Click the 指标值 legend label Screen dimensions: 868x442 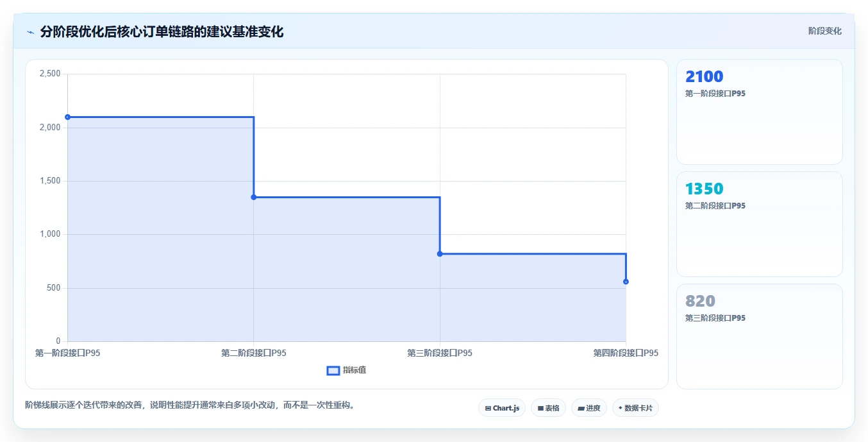pos(355,370)
